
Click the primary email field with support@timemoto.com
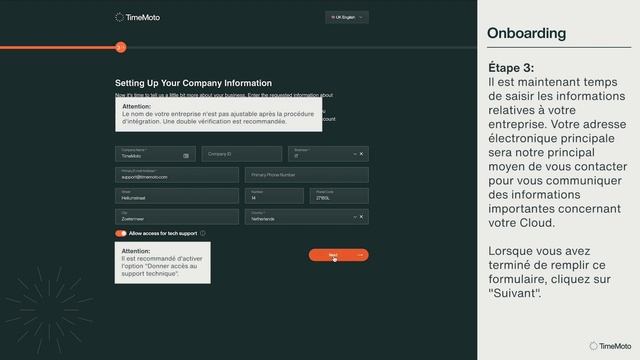tap(177, 175)
